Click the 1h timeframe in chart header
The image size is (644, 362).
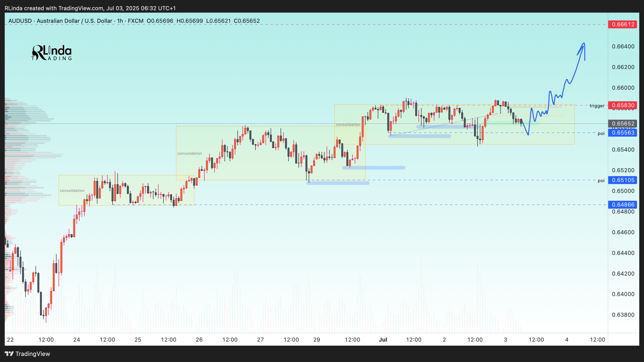120,21
